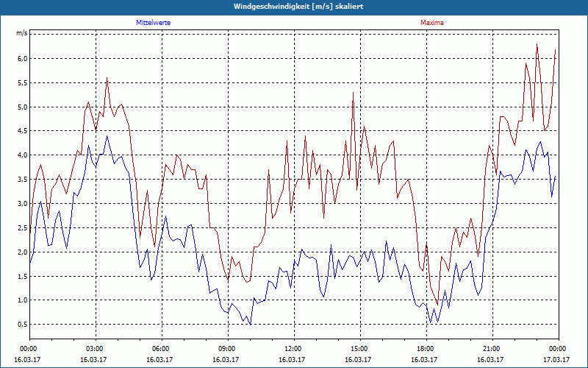Click the 0,5 y-axis value

[x=22, y=325]
